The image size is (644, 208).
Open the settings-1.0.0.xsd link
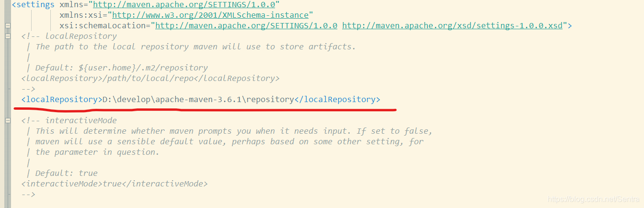coord(452,25)
